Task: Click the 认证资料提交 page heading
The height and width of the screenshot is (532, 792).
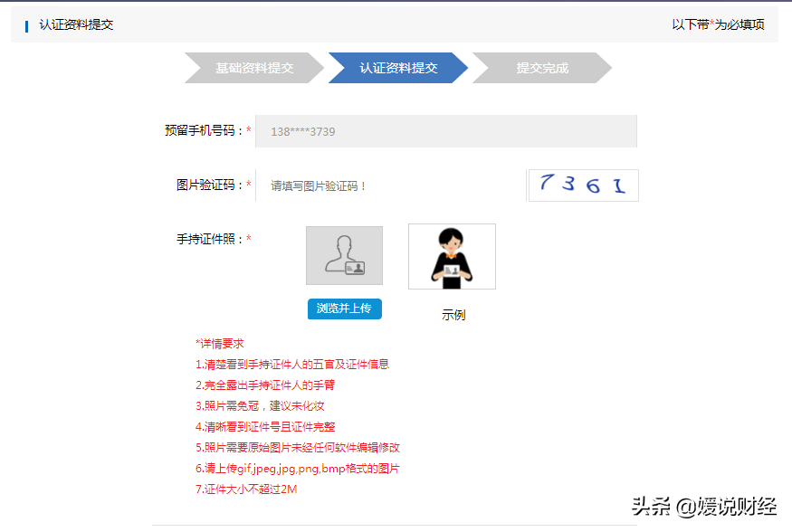Action: pos(76,24)
